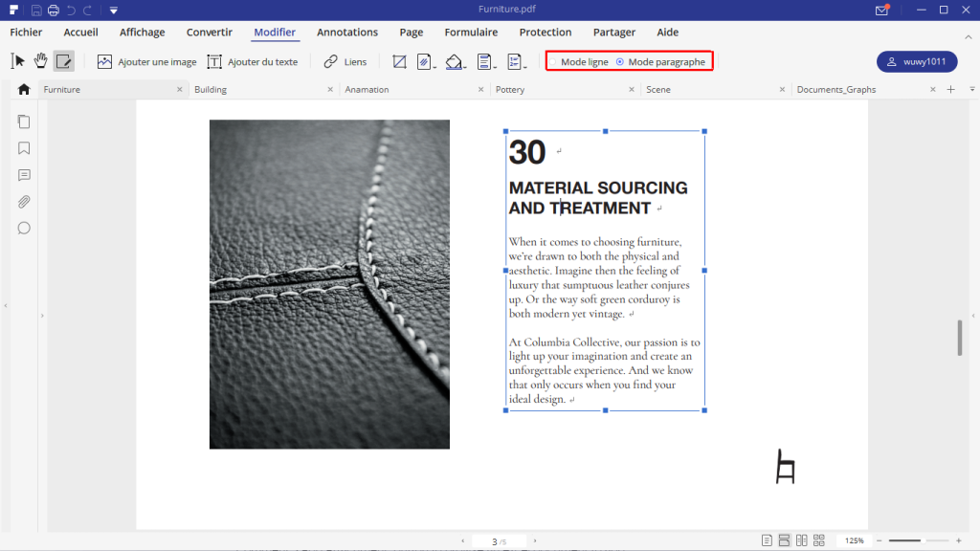This screenshot has width=980, height=551.
Task: Click the Ajouter du texte button
Action: point(253,62)
